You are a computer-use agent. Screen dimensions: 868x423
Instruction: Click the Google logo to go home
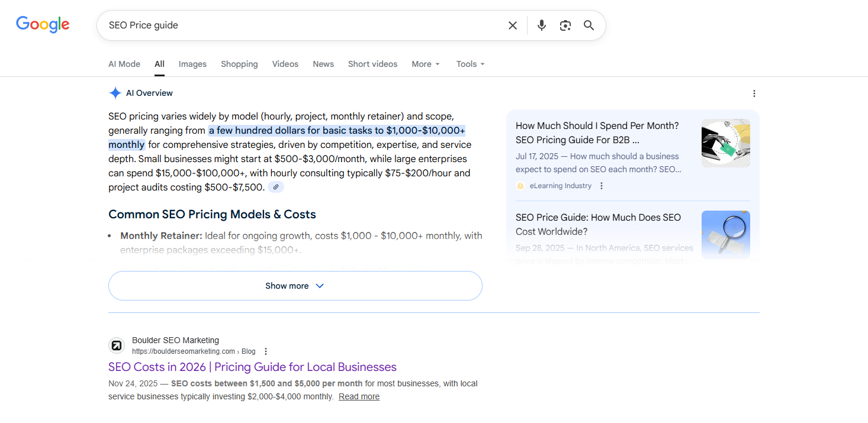(x=42, y=24)
